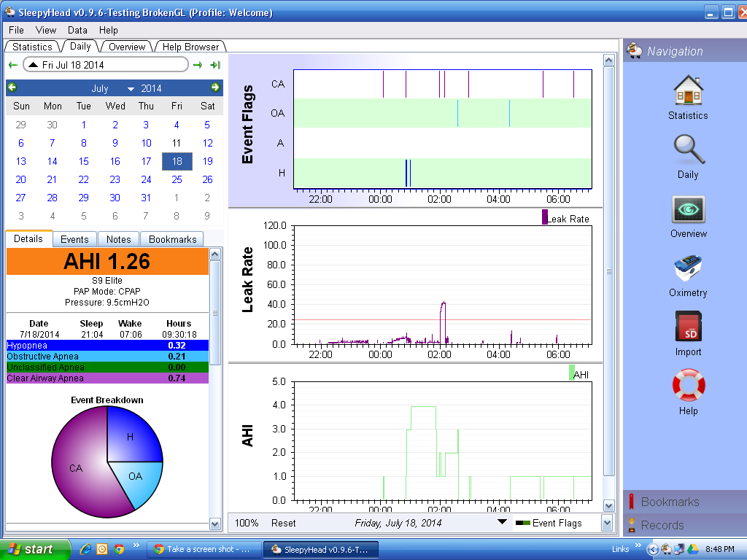Go to previous day with green left arrow
This screenshot has height=560, width=747.
pos(13,65)
